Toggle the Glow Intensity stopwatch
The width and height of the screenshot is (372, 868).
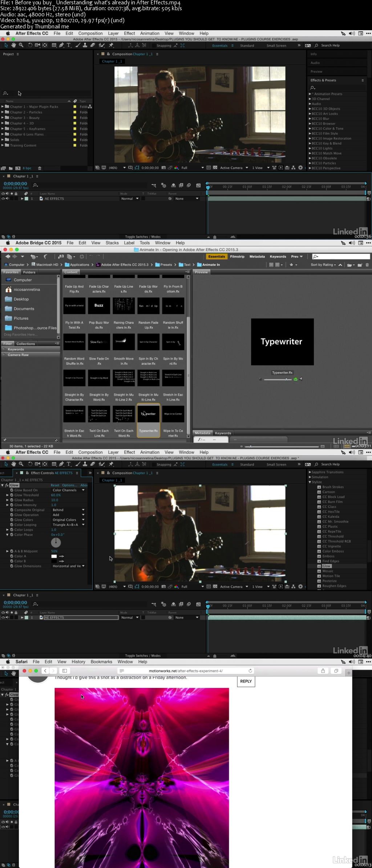point(12,505)
